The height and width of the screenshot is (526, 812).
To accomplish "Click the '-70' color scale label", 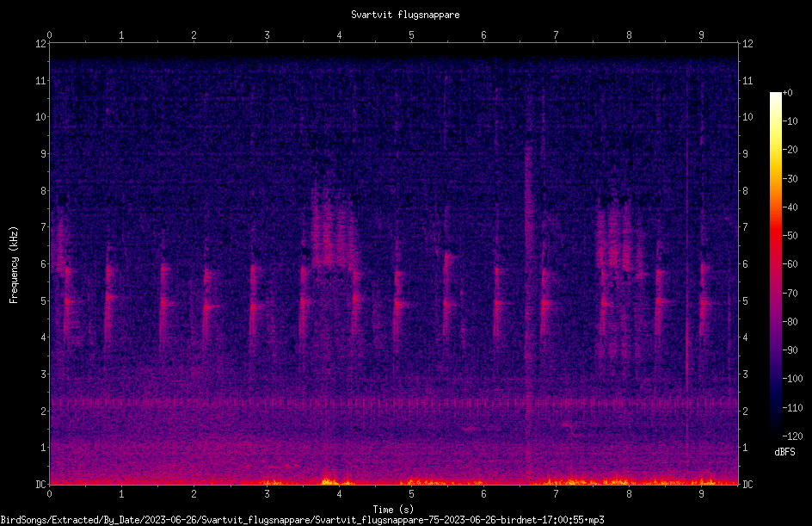I will 790,294.
